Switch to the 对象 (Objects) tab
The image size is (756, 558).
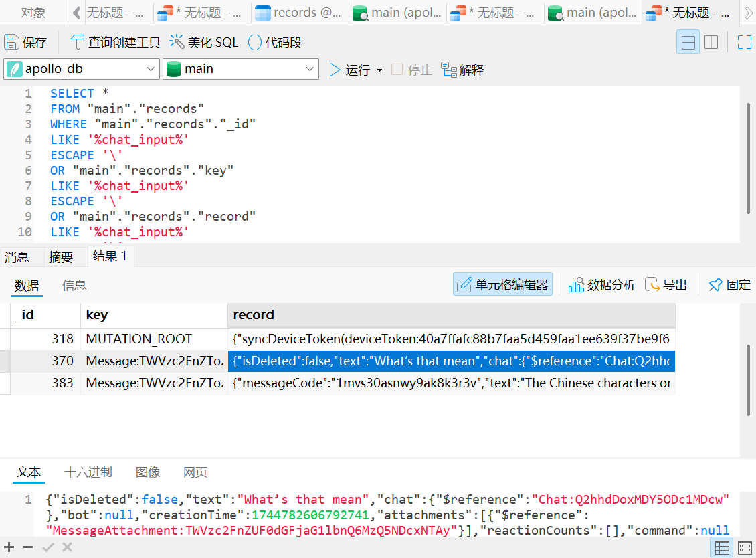click(x=33, y=13)
